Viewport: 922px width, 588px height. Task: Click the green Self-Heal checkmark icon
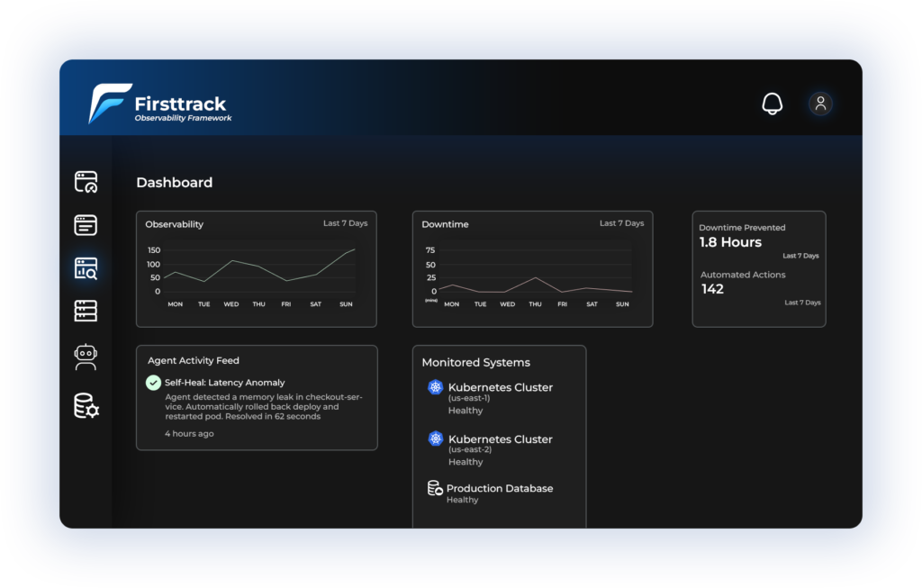pos(154,383)
